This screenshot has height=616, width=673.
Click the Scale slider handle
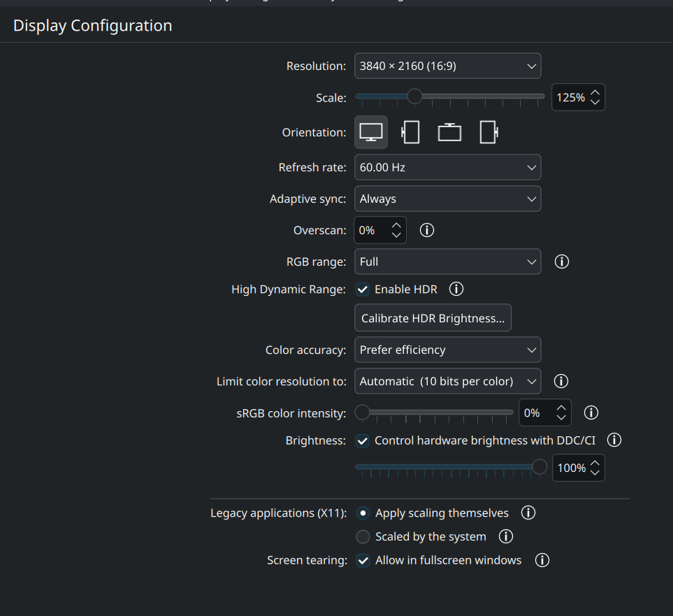coord(414,96)
